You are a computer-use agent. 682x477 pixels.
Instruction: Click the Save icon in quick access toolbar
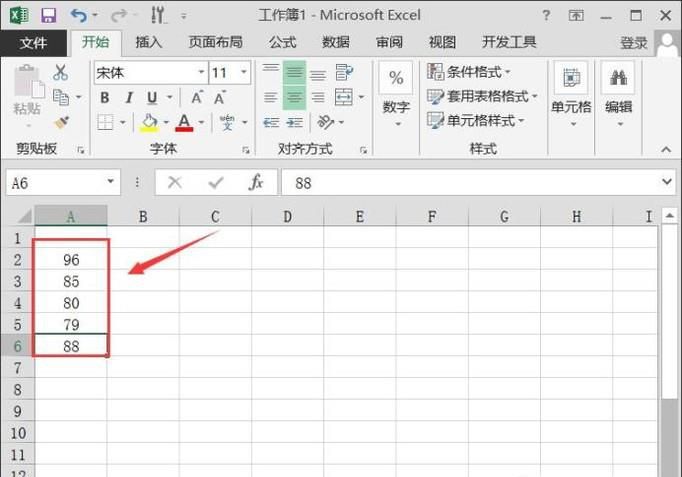point(49,16)
